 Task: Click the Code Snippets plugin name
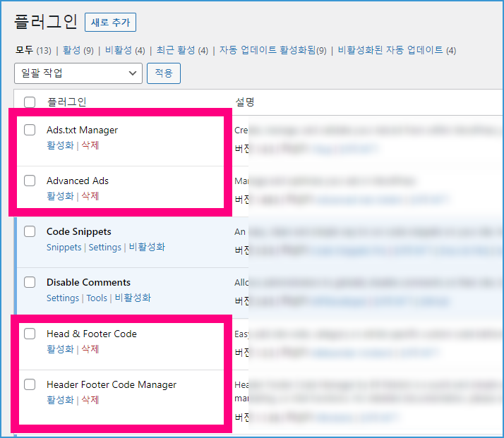(x=79, y=231)
